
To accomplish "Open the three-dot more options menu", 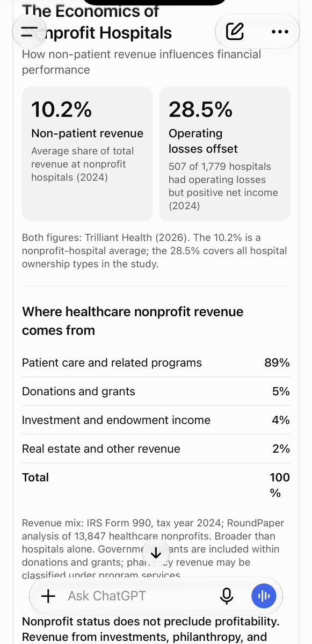I will (x=280, y=32).
